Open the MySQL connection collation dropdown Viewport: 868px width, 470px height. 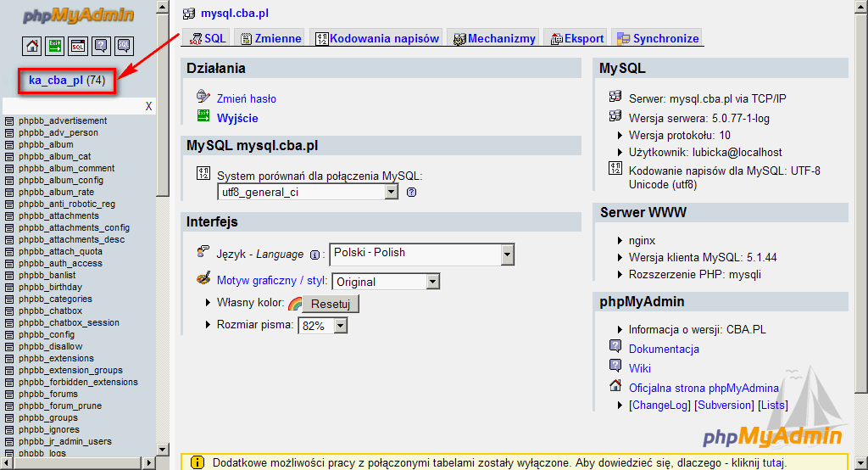(x=308, y=193)
